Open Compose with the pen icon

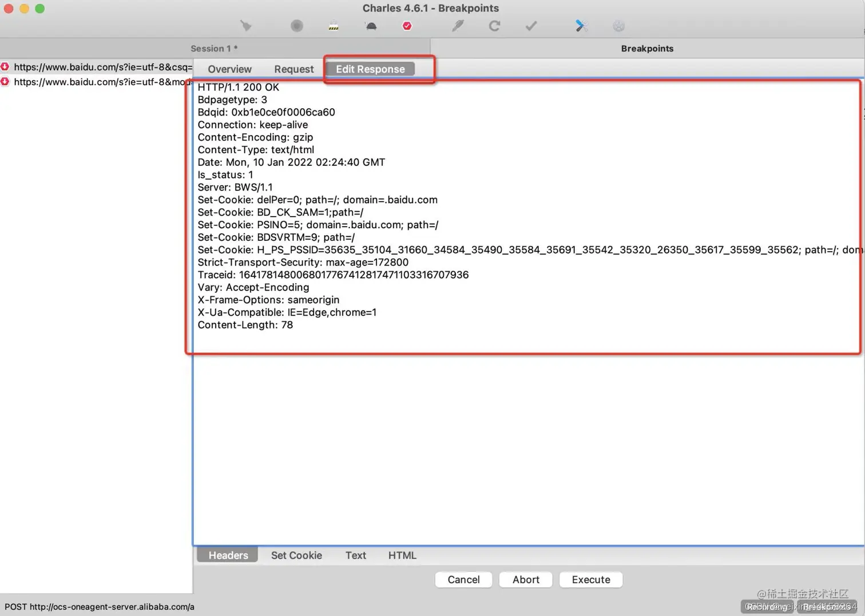click(458, 26)
